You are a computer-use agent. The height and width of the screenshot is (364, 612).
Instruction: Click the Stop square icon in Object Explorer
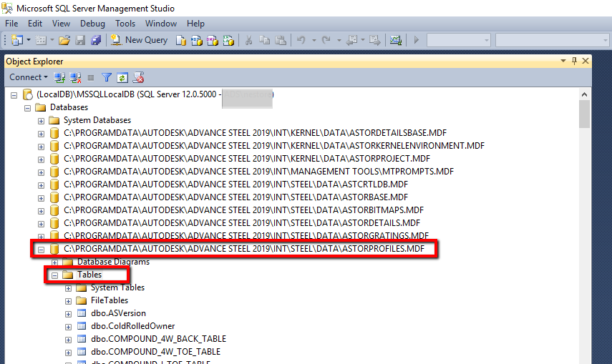91,78
